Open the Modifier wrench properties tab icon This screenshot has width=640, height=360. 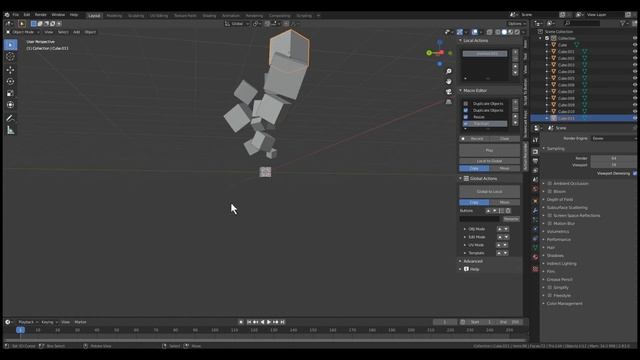point(535,210)
